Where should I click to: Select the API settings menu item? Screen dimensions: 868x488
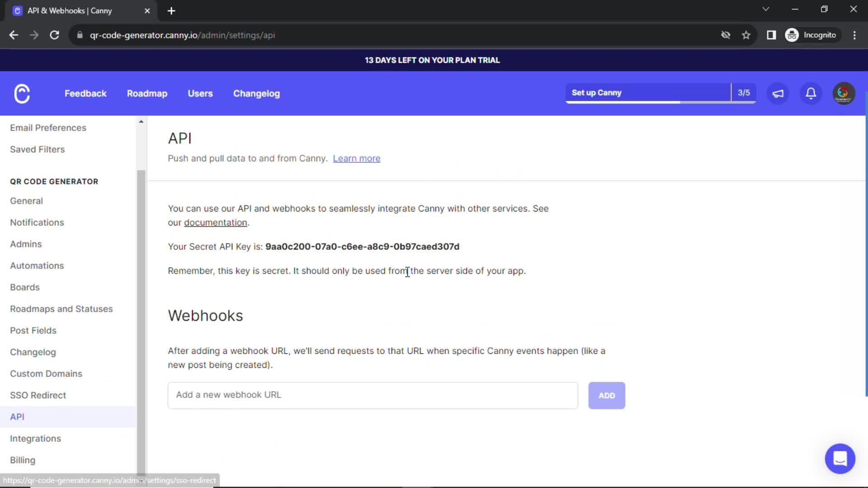17,417
